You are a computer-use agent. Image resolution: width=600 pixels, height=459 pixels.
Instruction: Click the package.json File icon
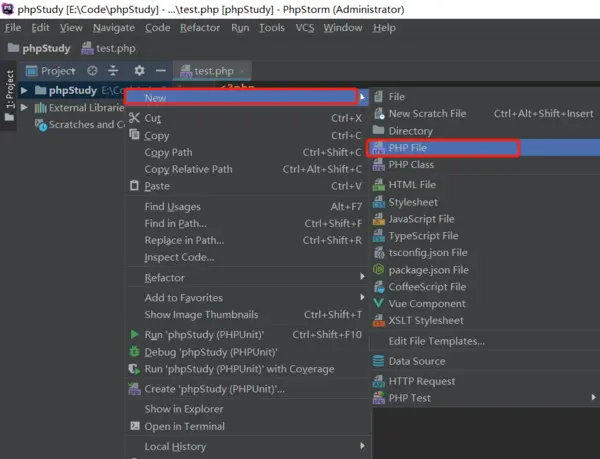[378, 270]
